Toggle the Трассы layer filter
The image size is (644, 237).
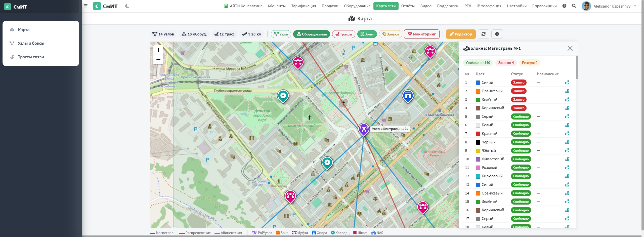[344, 34]
